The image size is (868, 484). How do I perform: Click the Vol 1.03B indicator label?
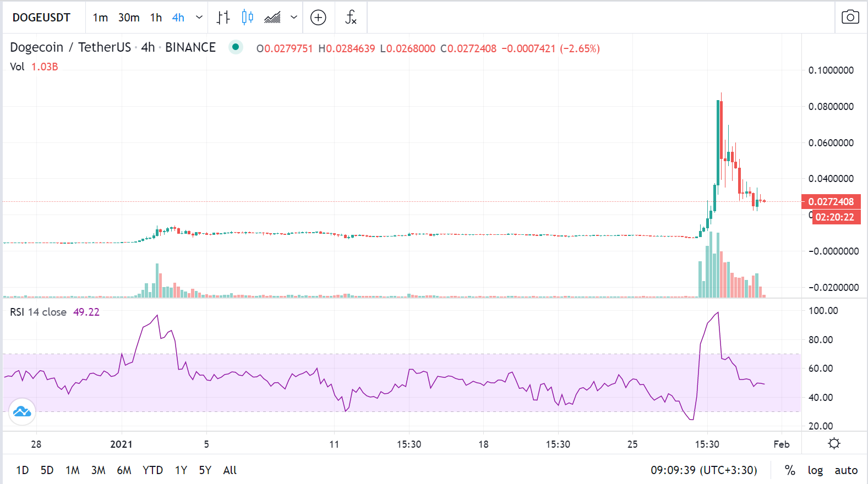click(x=34, y=67)
